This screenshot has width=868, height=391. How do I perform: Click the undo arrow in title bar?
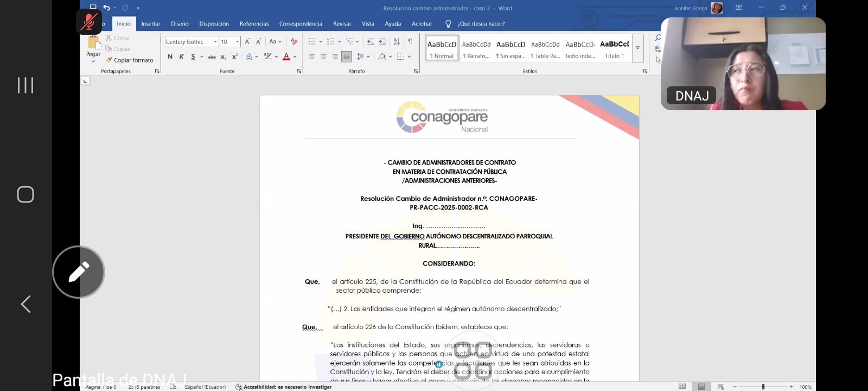[x=106, y=8]
